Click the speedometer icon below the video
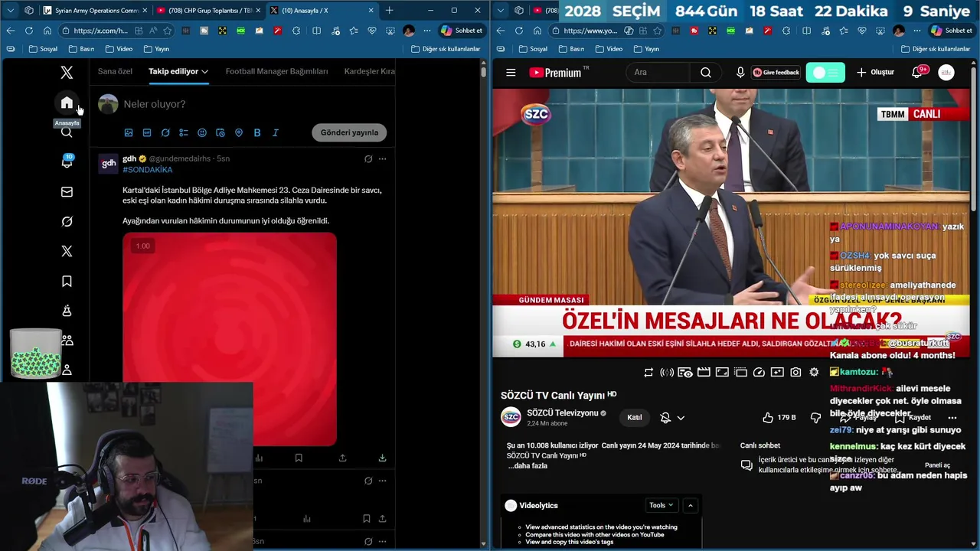 [759, 372]
